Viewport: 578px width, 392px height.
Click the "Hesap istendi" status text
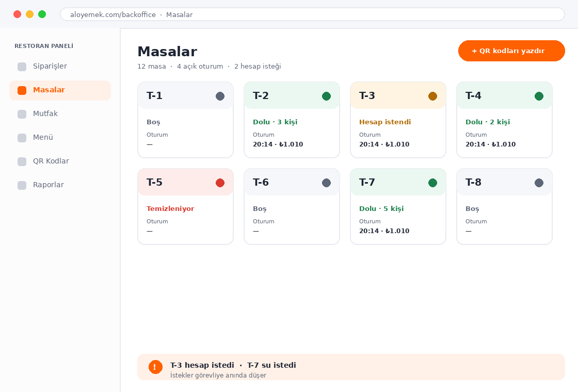point(385,122)
